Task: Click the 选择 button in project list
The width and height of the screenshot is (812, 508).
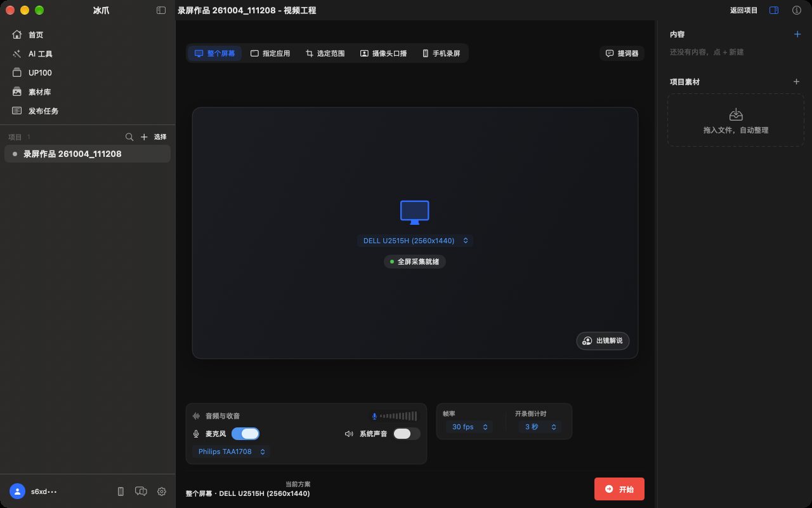Action: click(160, 137)
